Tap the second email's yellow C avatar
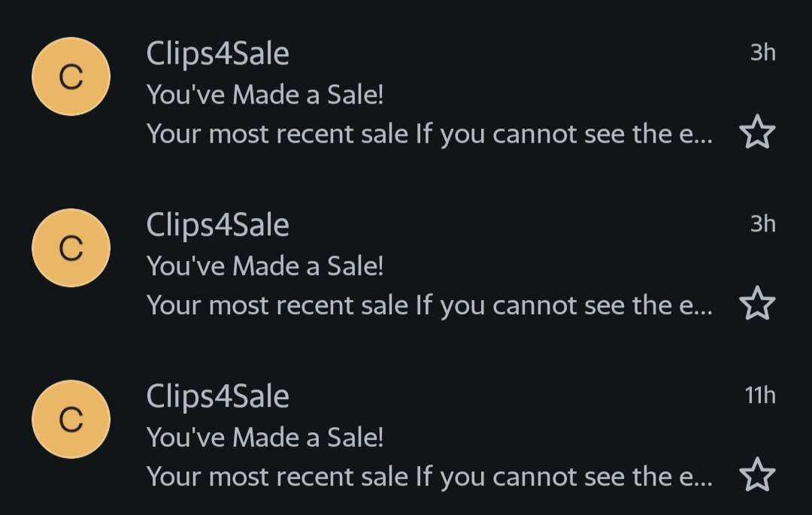The image size is (812, 515). [71, 247]
